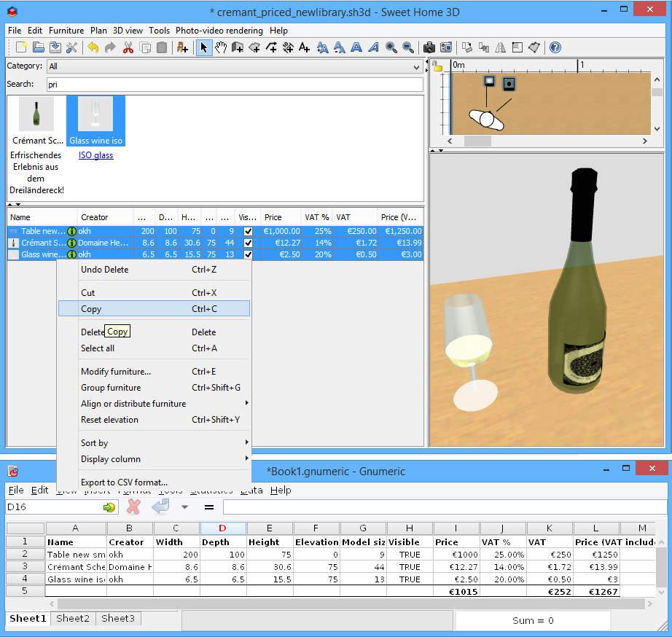
Task: Open the ISO glass link
Action: pos(96,155)
